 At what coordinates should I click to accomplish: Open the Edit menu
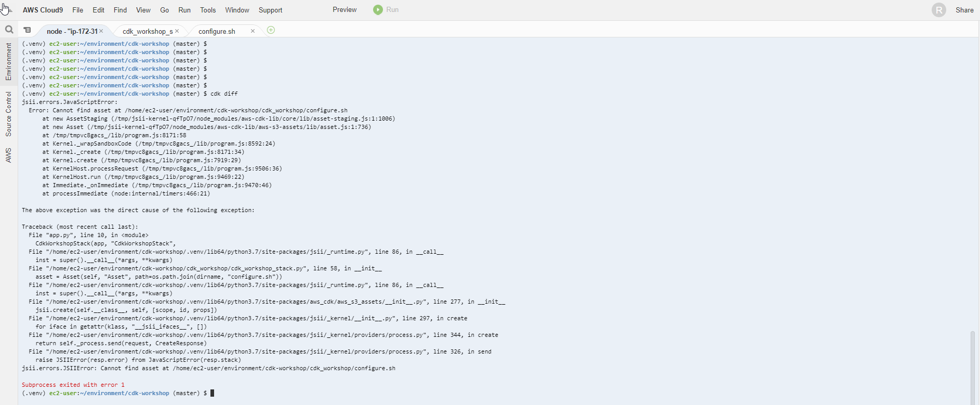[99, 10]
